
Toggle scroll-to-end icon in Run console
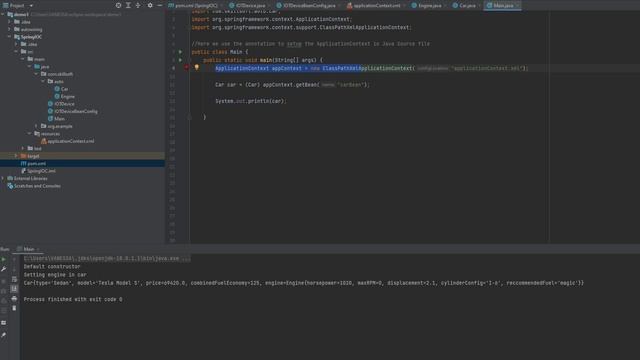point(14,289)
